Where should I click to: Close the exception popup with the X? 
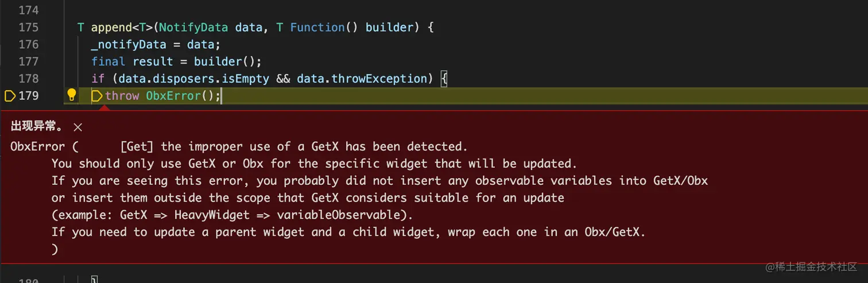[78, 127]
